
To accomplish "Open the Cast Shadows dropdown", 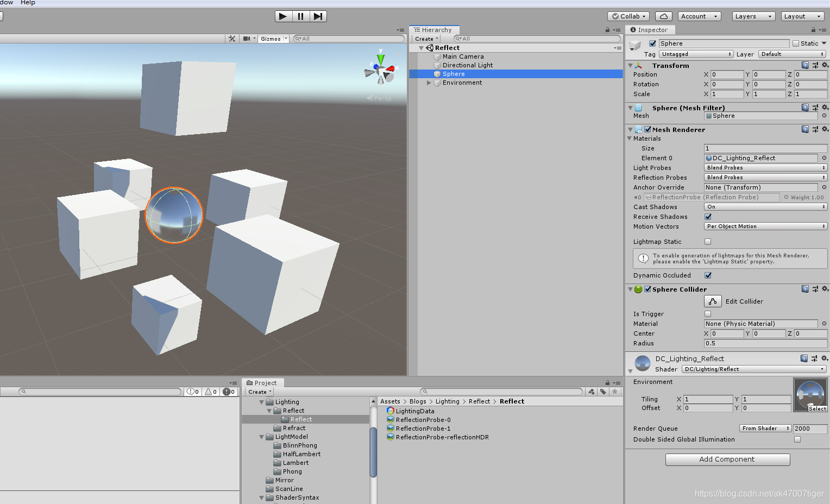I will [x=765, y=206].
